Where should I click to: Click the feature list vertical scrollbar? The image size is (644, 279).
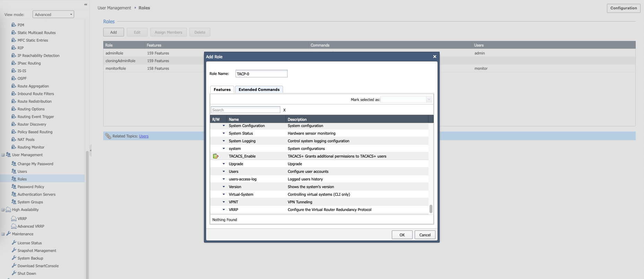coord(431,209)
